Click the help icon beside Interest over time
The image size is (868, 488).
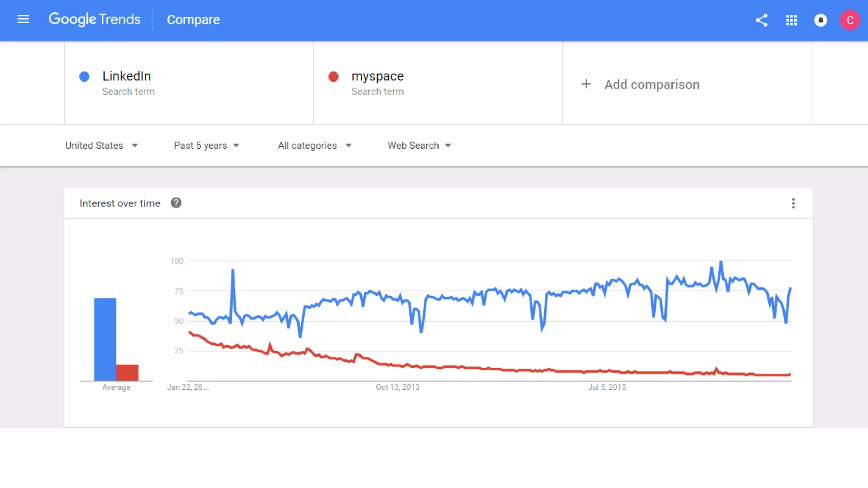click(x=176, y=203)
